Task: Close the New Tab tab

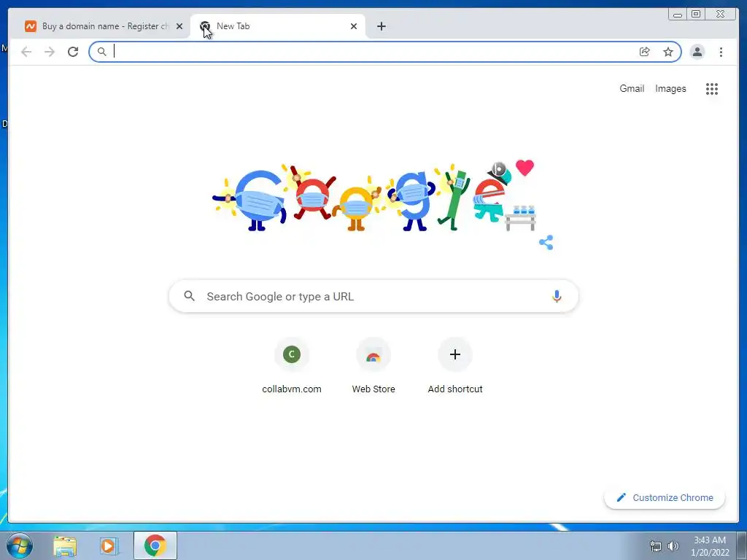Action: 354,26
